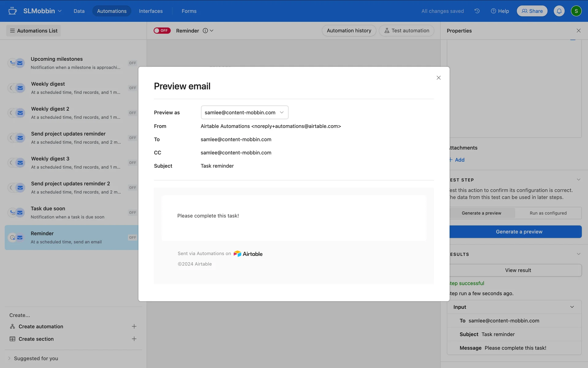Select the Run as configured option
The image size is (588, 368).
tap(548, 213)
